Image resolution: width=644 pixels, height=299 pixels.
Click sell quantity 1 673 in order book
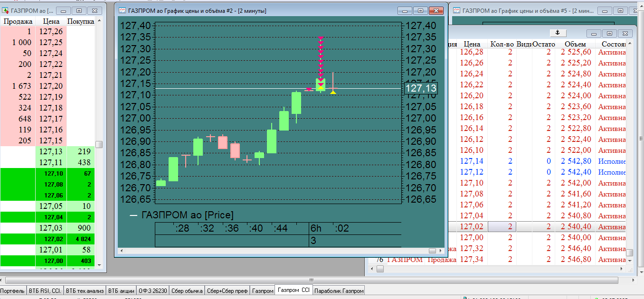(18, 86)
